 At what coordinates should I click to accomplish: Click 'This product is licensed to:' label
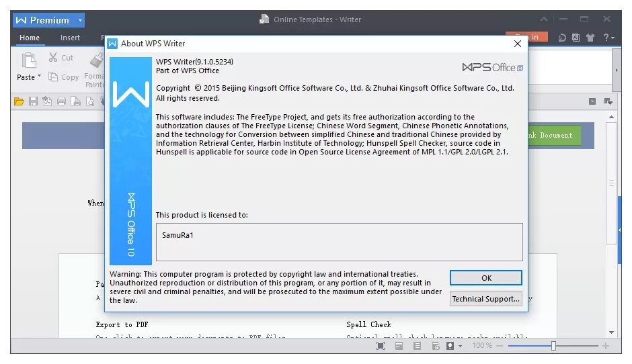click(202, 215)
